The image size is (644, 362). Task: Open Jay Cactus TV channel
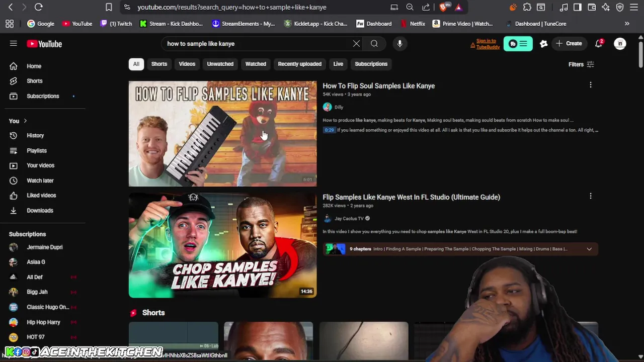coord(349,218)
